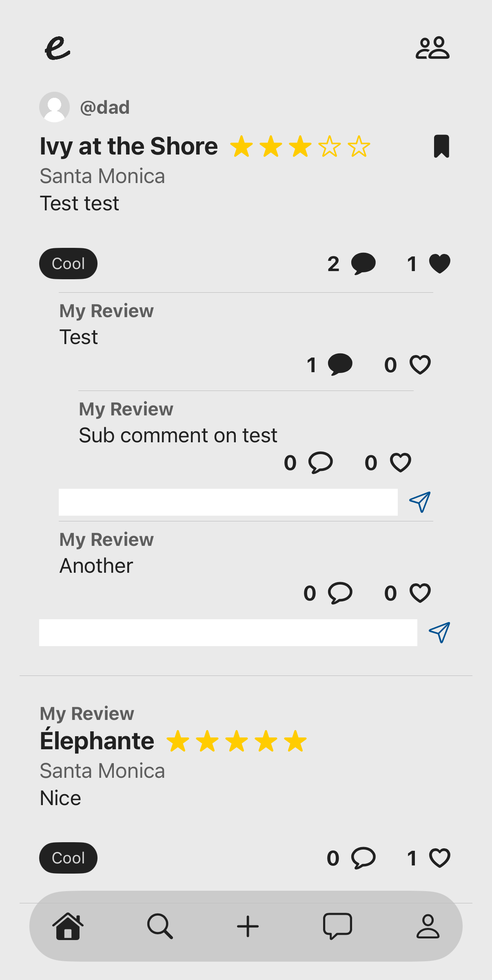The width and height of the screenshot is (492, 980).
Task: Open comments on the Ivy at the Shore post
Action: click(x=363, y=263)
